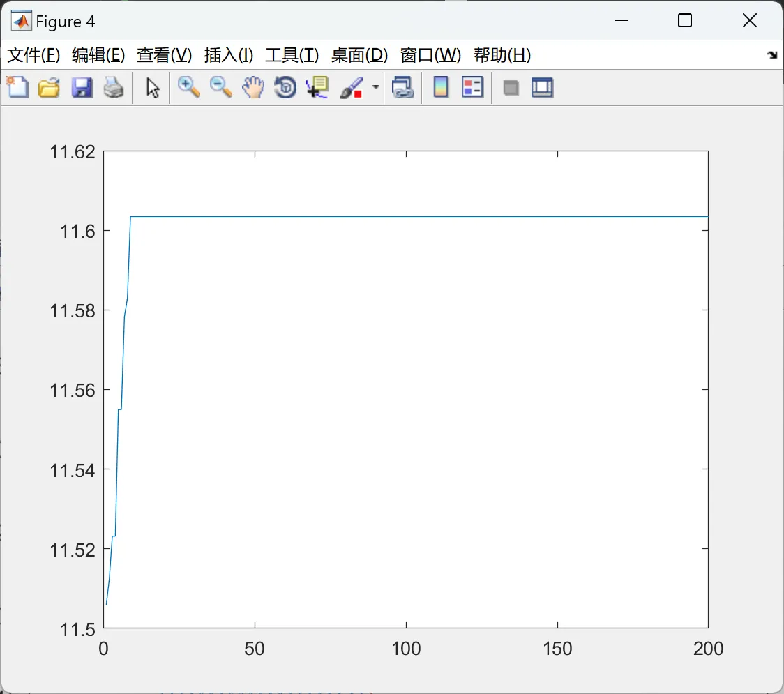Click the y-axis label 11.6

click(77, 232)
